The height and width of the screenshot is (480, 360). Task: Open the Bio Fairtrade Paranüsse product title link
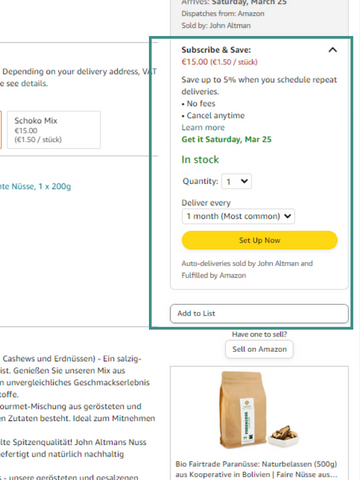pyautogui.click(x=256, y=469)
